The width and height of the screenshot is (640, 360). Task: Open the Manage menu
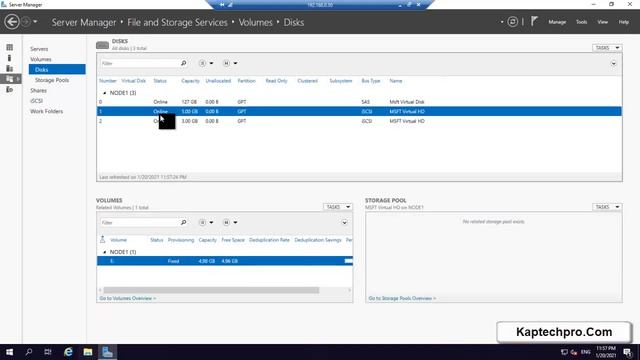click(x=557, y=22)
